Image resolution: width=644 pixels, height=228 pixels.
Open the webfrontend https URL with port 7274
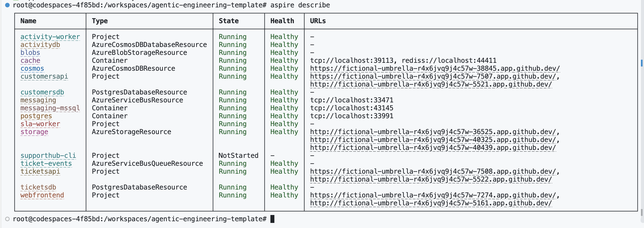coord(433,195)
